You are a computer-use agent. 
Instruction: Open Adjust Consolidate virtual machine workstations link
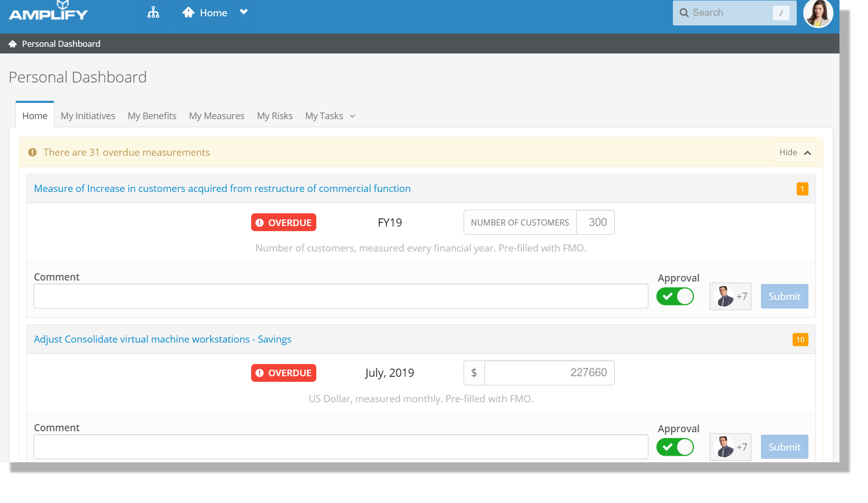(162, 340)
